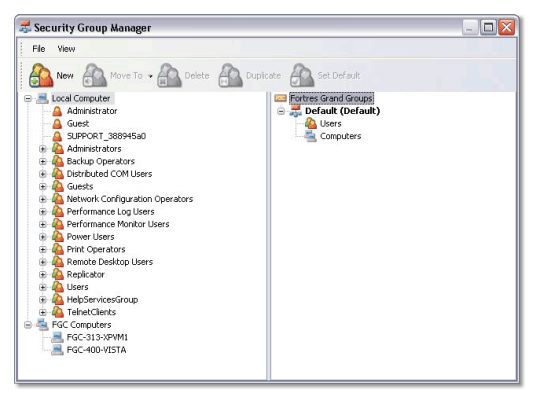Expand the Print Operators group
The height and width of the screenshot is (404, 540).
click(x=43, y=250)
